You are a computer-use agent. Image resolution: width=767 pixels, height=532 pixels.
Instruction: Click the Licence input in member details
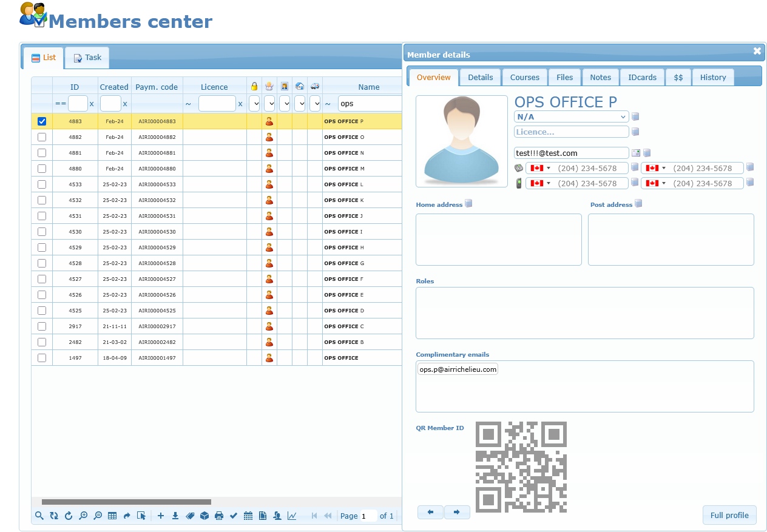click(x=571, y=132)
